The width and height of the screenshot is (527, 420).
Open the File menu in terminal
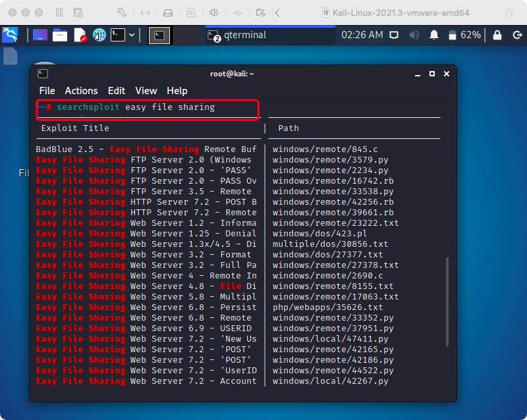(47, 91)
